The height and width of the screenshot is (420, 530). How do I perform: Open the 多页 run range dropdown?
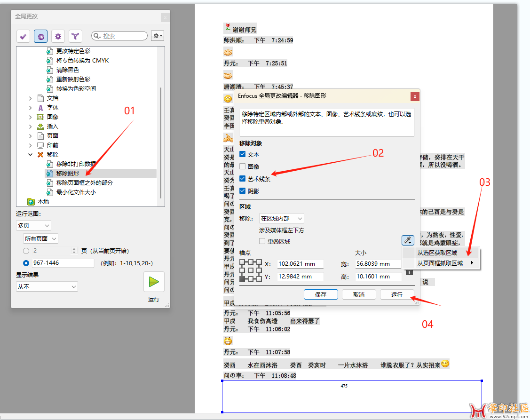(33, 225)
